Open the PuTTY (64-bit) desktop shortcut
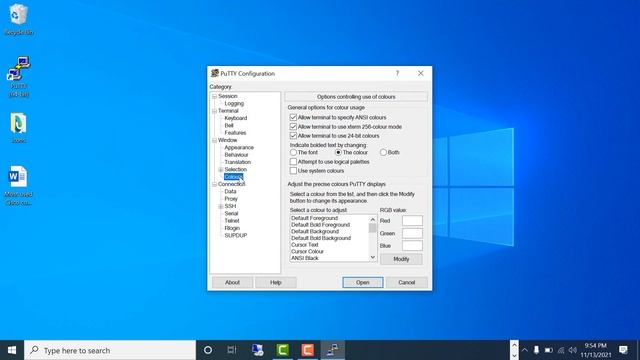The width and height of the screenshot is (640, 360). click(18, 77)
